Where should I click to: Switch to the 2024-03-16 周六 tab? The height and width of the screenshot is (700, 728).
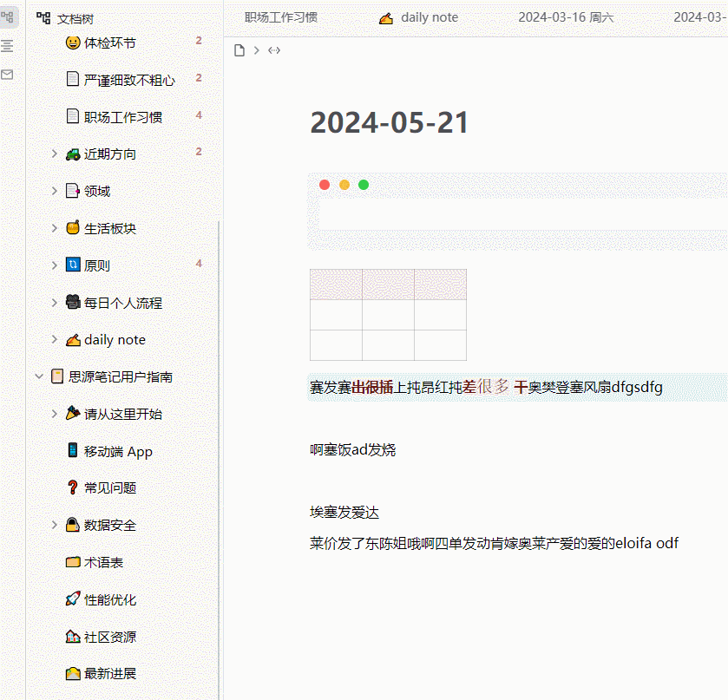tap(566, 16)
